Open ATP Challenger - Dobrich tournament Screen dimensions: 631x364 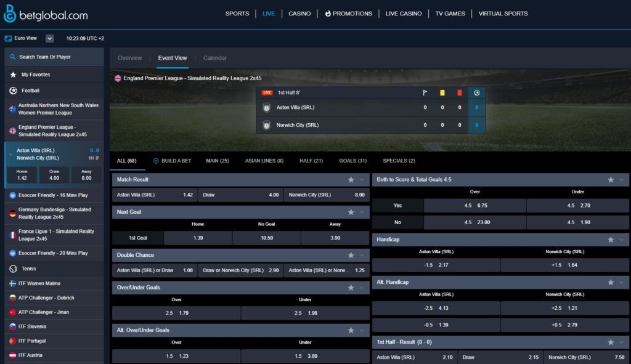54,298
